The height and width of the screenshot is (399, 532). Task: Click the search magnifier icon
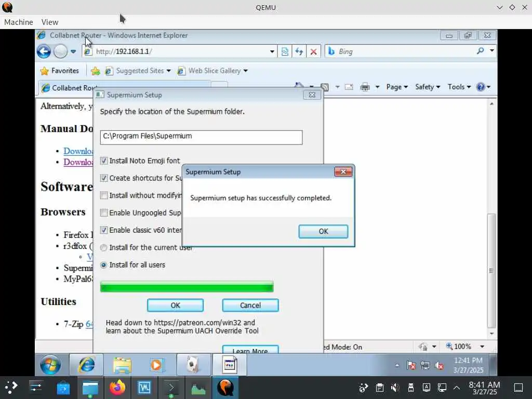coord(480,51)
